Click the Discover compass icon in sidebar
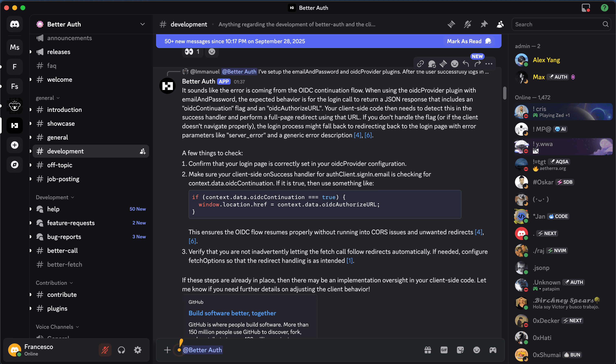This screenshot has height=364, width=616. click(15, 165)
